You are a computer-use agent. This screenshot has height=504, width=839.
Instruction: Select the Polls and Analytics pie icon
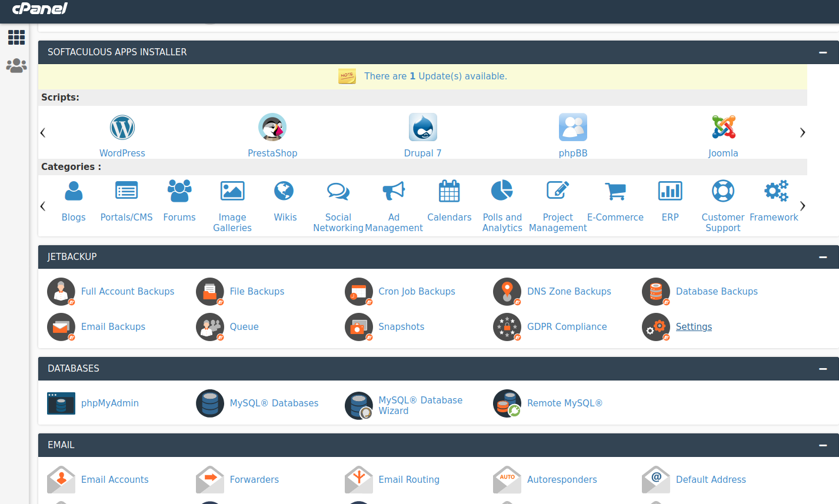click(x=502, y=191)
